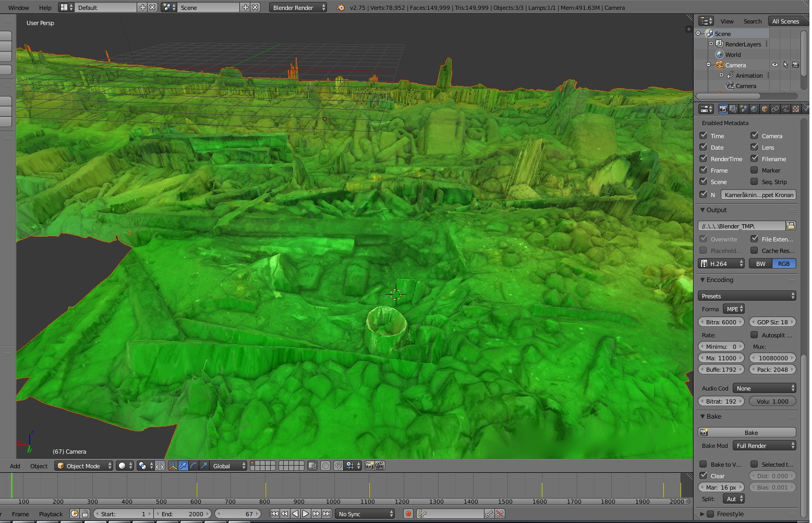Screen dimensions: 812x523
Task: Select the RGB color mode button
Action: [x=784, y=263]
